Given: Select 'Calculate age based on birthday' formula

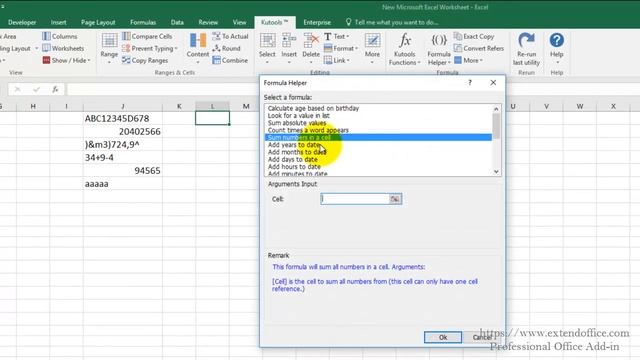Looking at the screenshot, I should point(313,108).
